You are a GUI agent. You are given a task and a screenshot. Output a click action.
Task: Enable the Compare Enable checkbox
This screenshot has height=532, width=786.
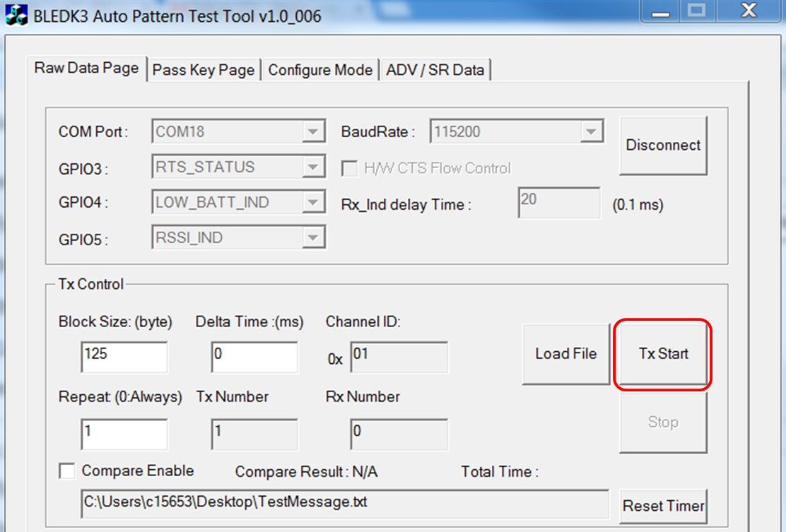[68, 471]
